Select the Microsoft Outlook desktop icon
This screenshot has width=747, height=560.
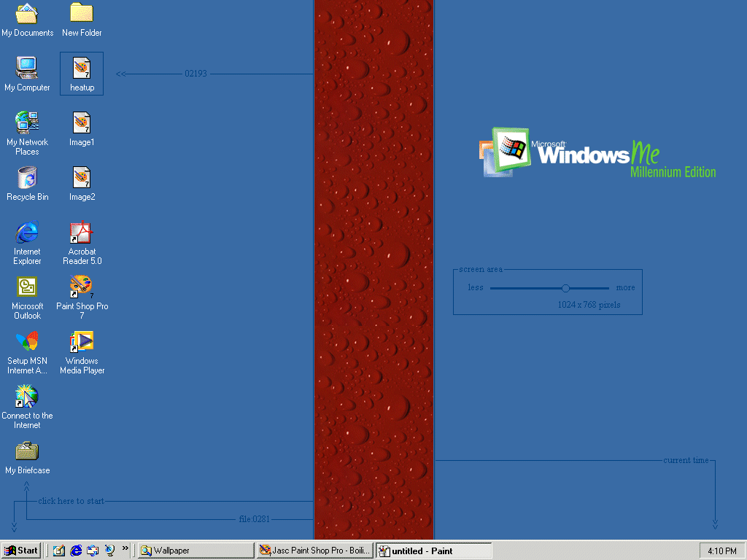[27, 297]
